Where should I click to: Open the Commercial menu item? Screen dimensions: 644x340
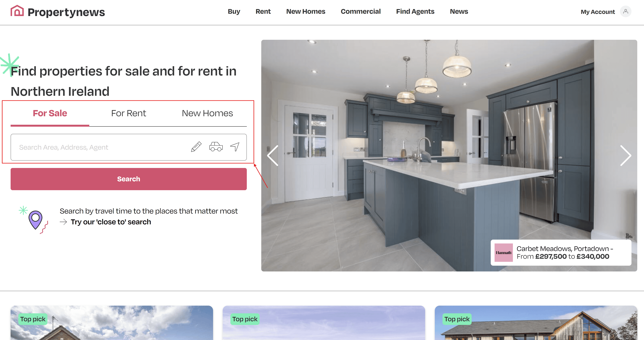click(361, 12)
